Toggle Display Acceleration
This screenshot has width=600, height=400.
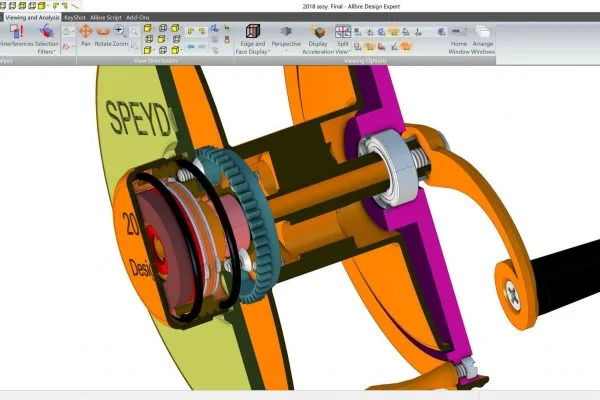[318, 39]
